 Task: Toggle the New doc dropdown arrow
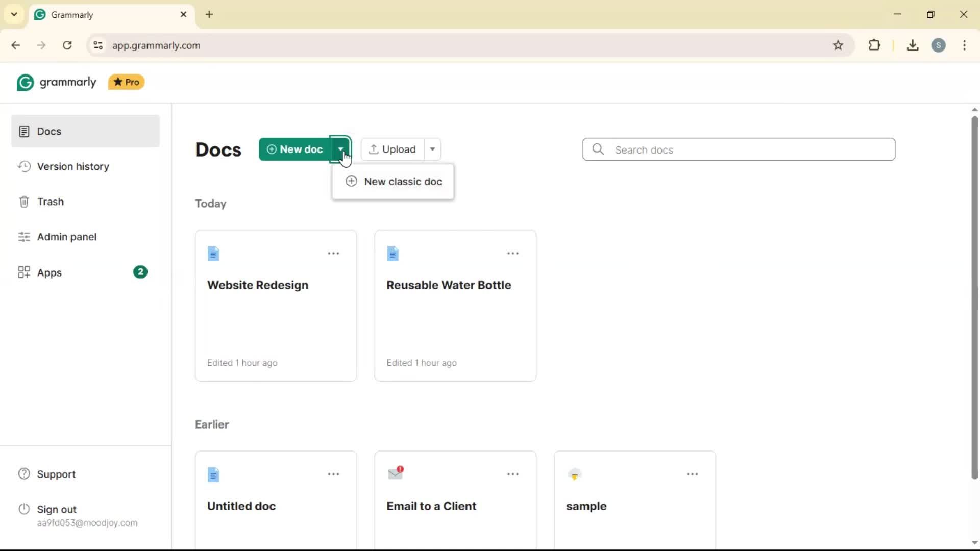340,148
